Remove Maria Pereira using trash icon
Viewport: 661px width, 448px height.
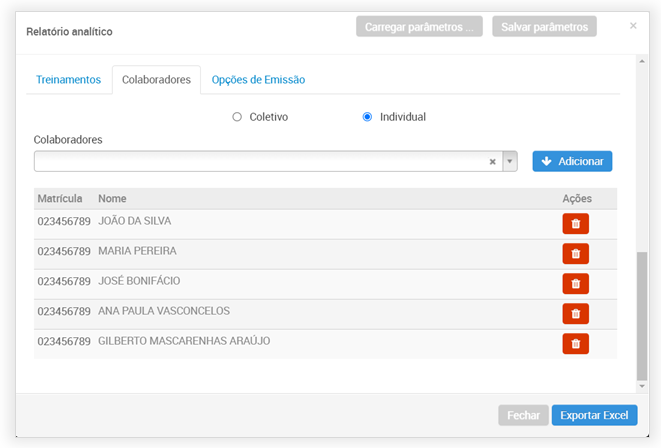(575, 254)
